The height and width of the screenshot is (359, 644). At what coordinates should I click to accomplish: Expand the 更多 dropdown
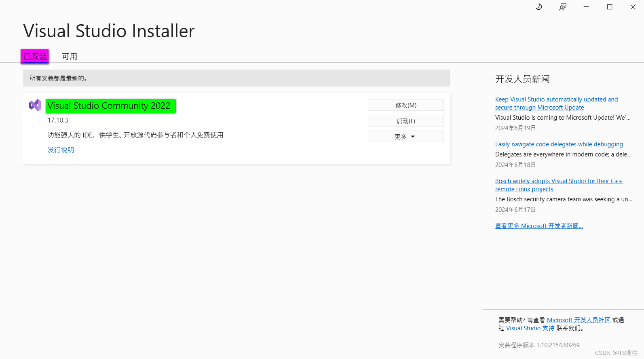point(406,137)
